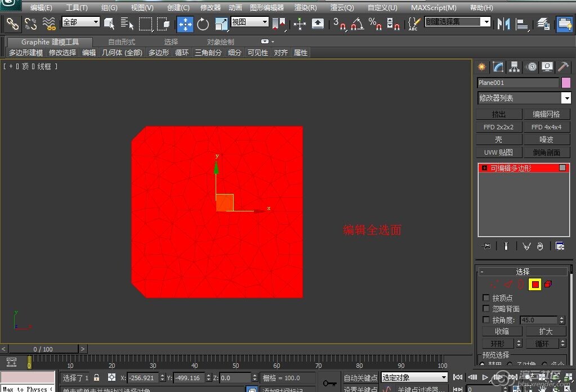The height and width of the screenshot is (392, 576).
Task: Expand the 全部 selection filter dropdown
Action: [x=95, y=22]
